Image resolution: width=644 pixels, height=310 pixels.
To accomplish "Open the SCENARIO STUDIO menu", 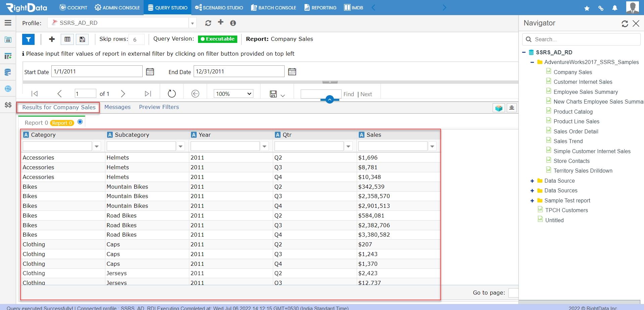I will (x=219, y=7).
